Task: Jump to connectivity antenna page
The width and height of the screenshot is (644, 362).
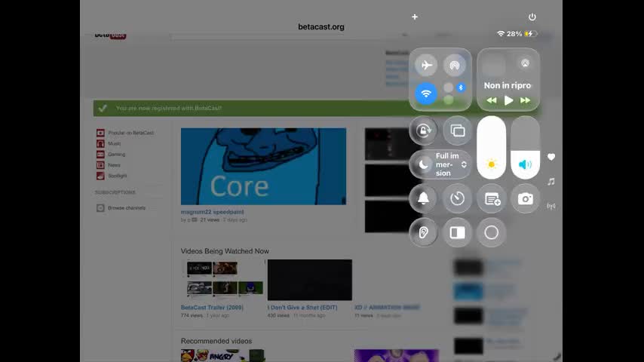Action: (x=551, y=206)
